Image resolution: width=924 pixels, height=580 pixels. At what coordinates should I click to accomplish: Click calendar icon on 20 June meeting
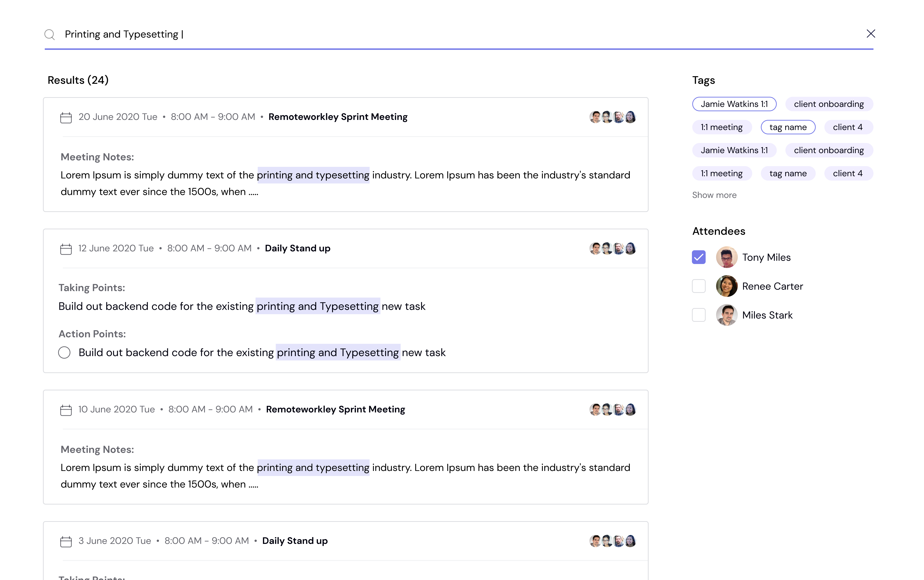[66, 117]
